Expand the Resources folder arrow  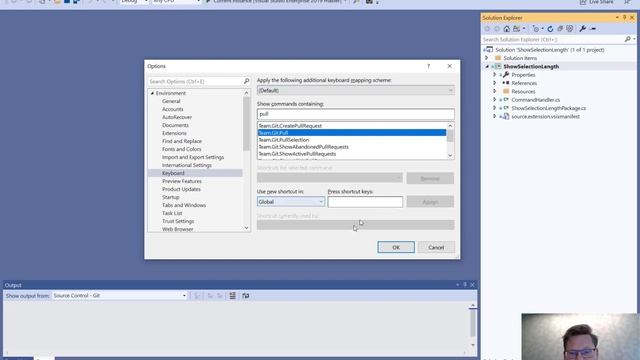494,91
